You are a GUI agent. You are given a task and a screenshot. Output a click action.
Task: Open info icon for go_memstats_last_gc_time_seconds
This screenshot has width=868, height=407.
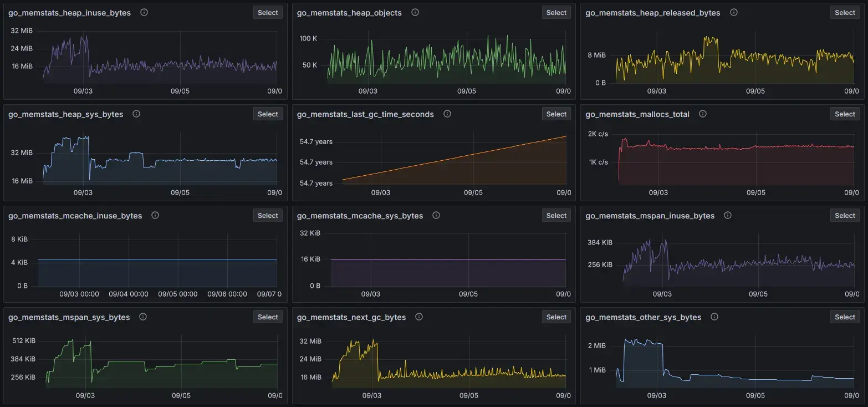point(447,114)
